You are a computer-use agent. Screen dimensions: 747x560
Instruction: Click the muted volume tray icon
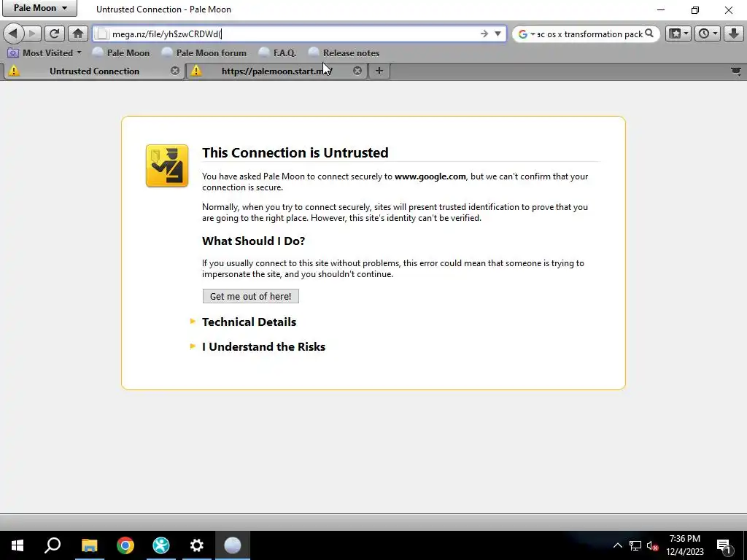click(x=652, y=545)
